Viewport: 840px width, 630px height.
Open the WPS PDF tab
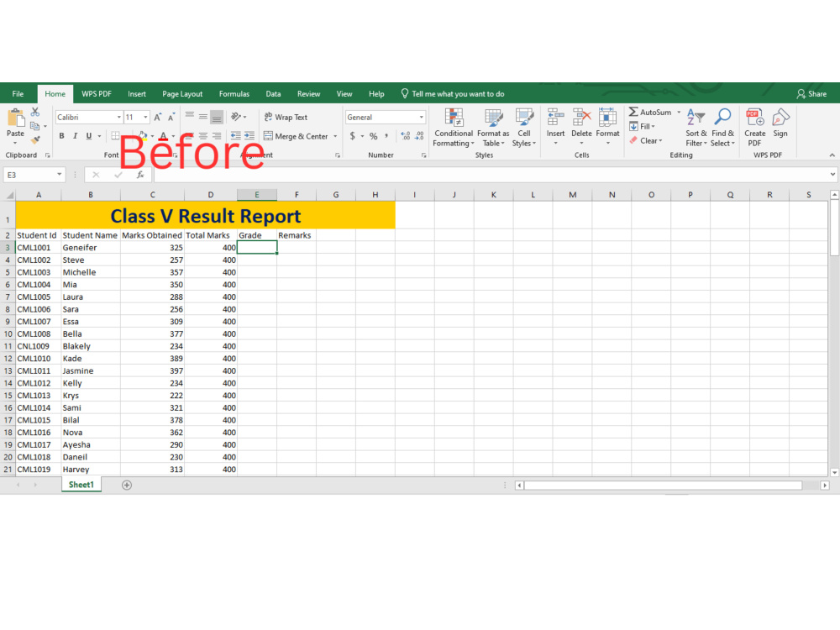(97, 94)
